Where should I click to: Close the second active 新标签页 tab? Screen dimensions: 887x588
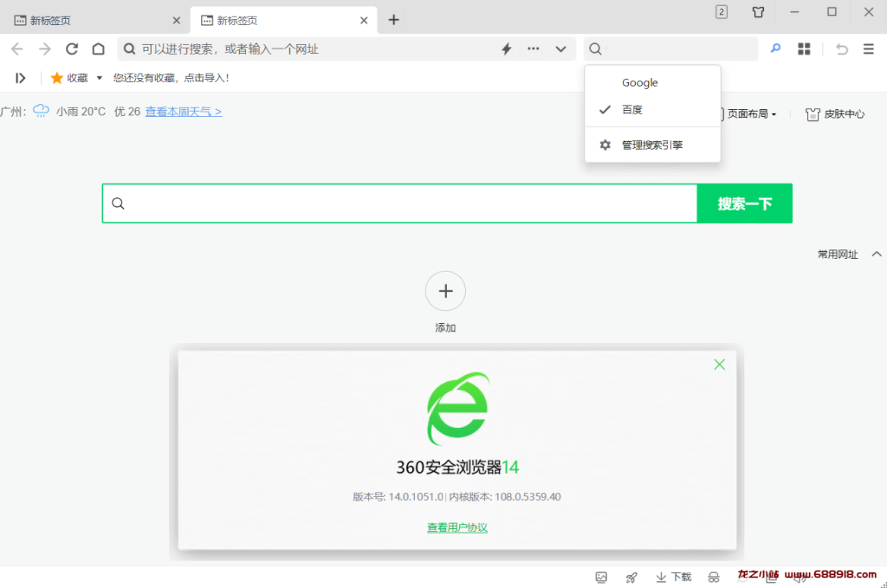coord(364,21)
